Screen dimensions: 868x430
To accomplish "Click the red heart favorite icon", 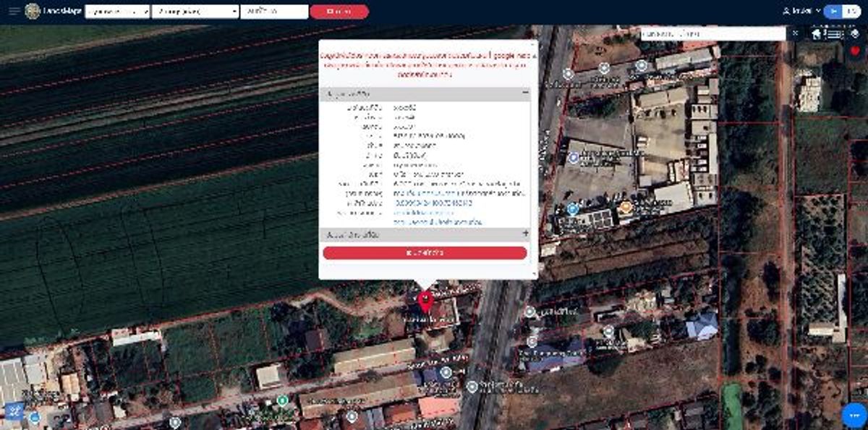I will tap(855, 51).
